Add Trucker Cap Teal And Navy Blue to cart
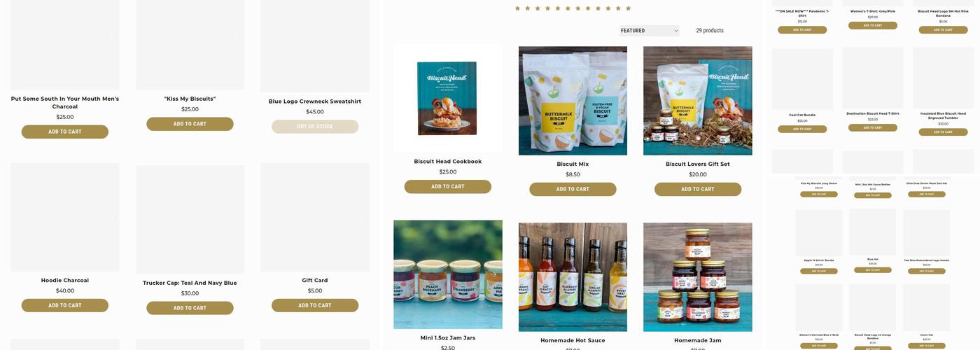Viewport: 980px width, 350px height. (x=190, y=308)
